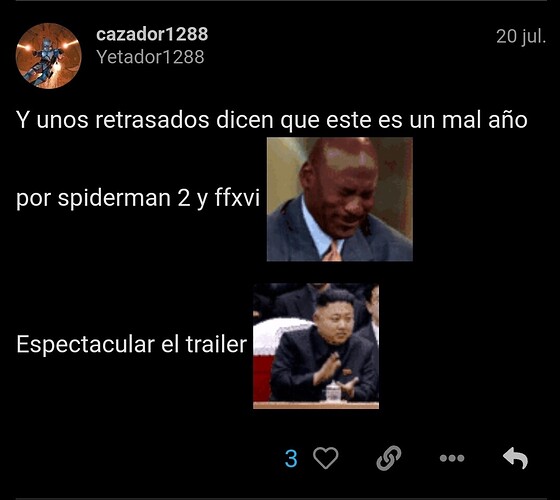The image size is (560, 500).
Task: Select the 'por spiderman 2 y ffxvi' text
Action: pyautogui.click(x=138, y=198)
